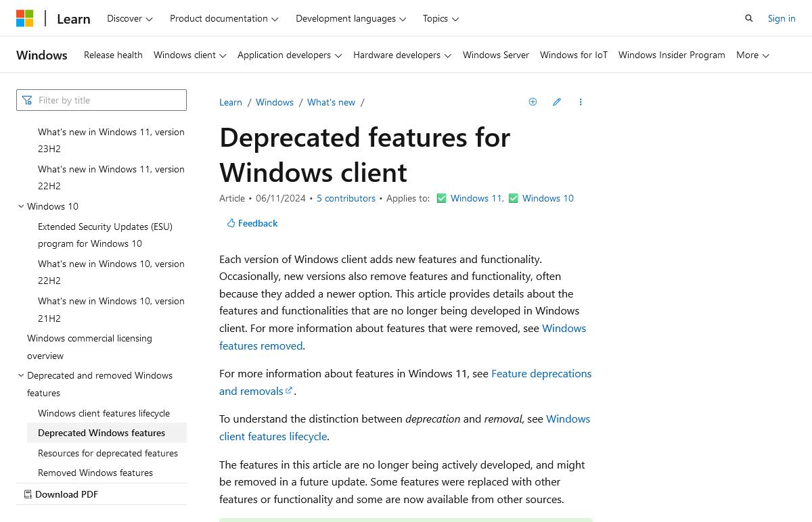This screenshot has width=812, height=522.
Task: Open the Application developers dropdown
Action: pos(290,55)
